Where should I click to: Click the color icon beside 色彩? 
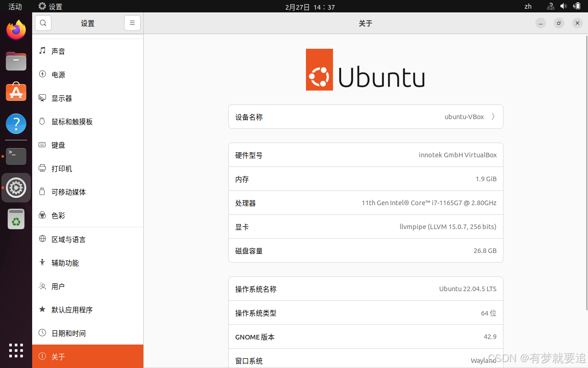point(42,215)
